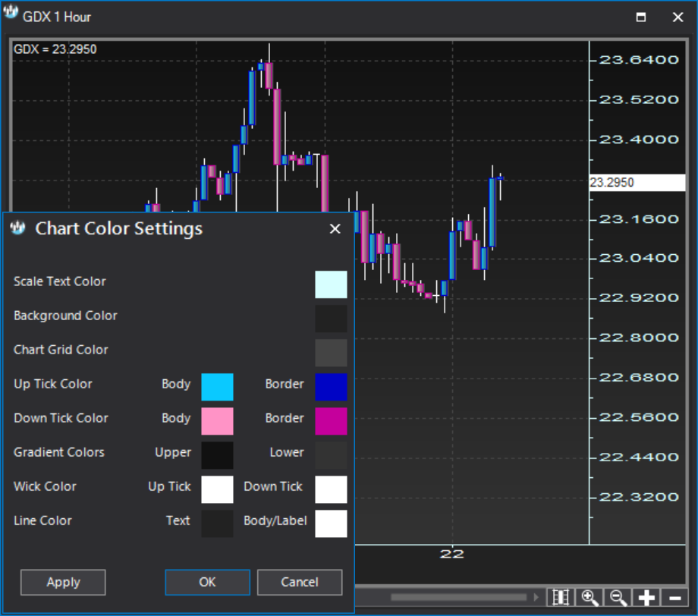The image size is (698, 616).
Task: Click the 23.6400 price scale value
Action: coord(639,60)
